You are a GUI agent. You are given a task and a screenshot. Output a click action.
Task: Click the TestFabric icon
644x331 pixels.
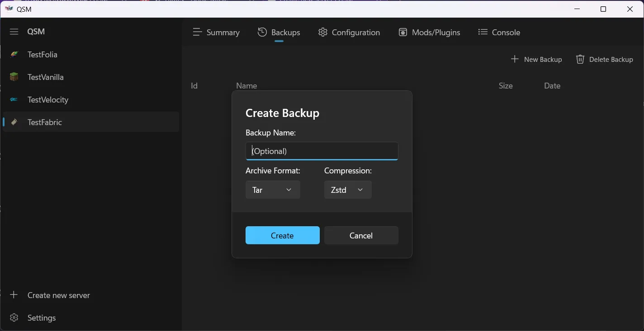pyautogui.click(x=14, y=122)
